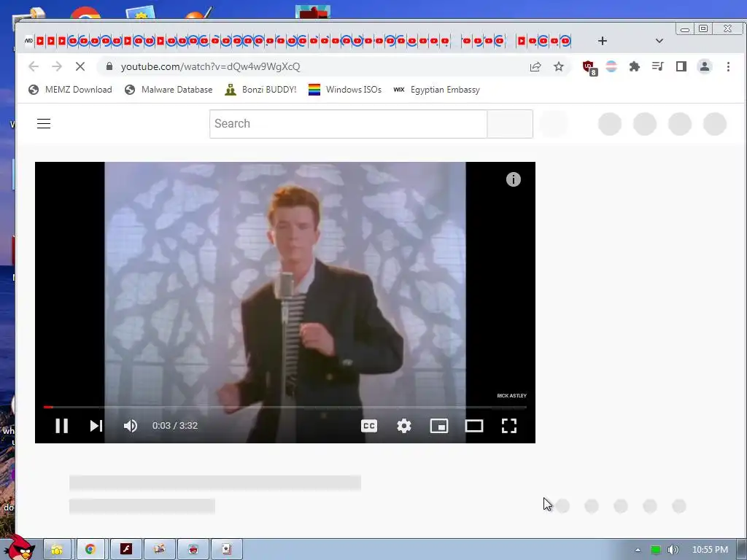Enable miniplayer mode
This screenshot has width=747, height=560.
pyautogui.click(x=438, y=426)
